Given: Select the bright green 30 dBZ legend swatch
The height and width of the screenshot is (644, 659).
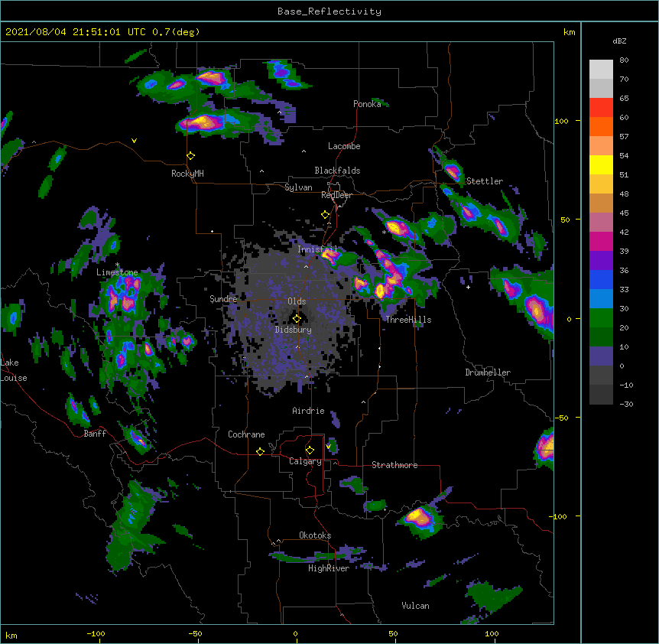Looking at the screenshot, I should pyautogui.click(x=601, y=318).
